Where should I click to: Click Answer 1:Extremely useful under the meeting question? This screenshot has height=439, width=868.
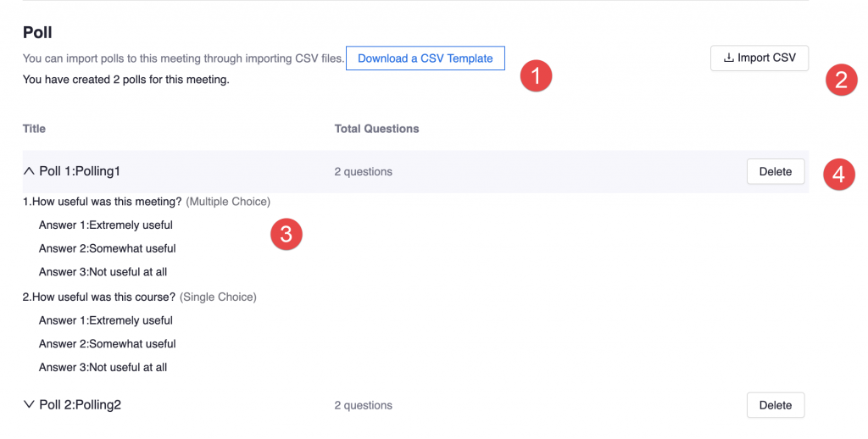106,225
